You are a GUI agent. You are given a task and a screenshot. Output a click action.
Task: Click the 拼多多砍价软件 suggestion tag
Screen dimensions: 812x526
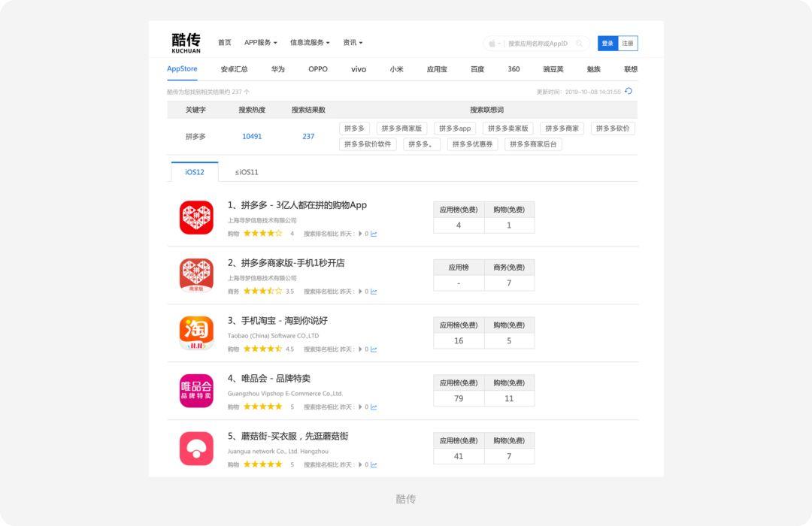click(368, 144)
